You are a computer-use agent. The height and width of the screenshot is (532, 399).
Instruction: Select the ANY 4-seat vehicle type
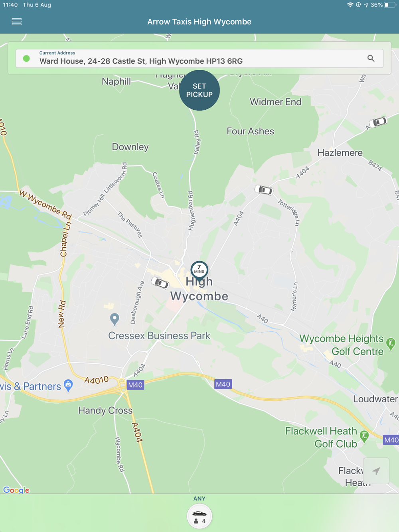[x=199, y=516]
